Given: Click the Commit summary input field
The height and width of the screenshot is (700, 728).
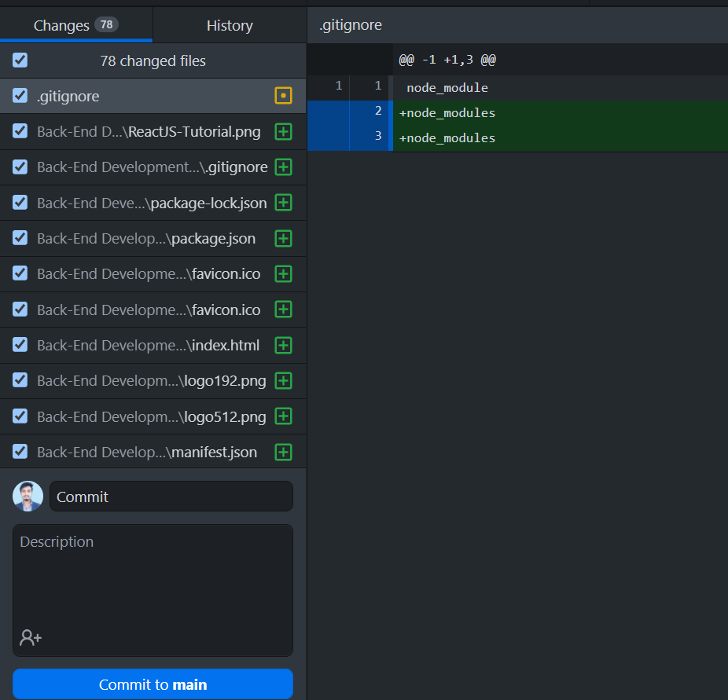Looking at the screenshot, I should click(x=171, y=496).
